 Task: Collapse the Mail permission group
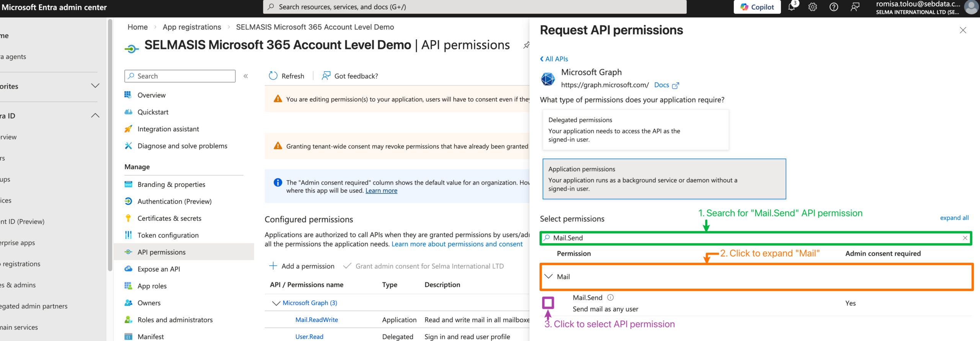pos(549,276)
